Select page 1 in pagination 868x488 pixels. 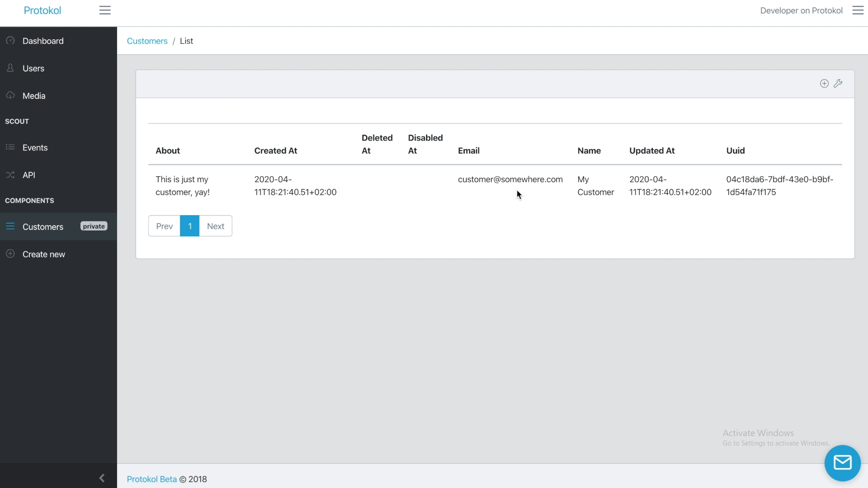190,226
